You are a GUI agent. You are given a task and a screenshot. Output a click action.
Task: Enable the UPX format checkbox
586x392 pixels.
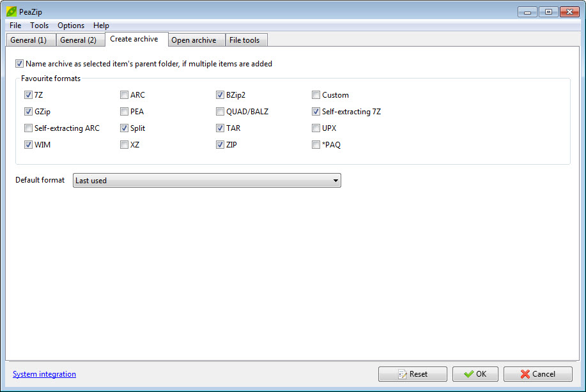click(x=316, y=128)
